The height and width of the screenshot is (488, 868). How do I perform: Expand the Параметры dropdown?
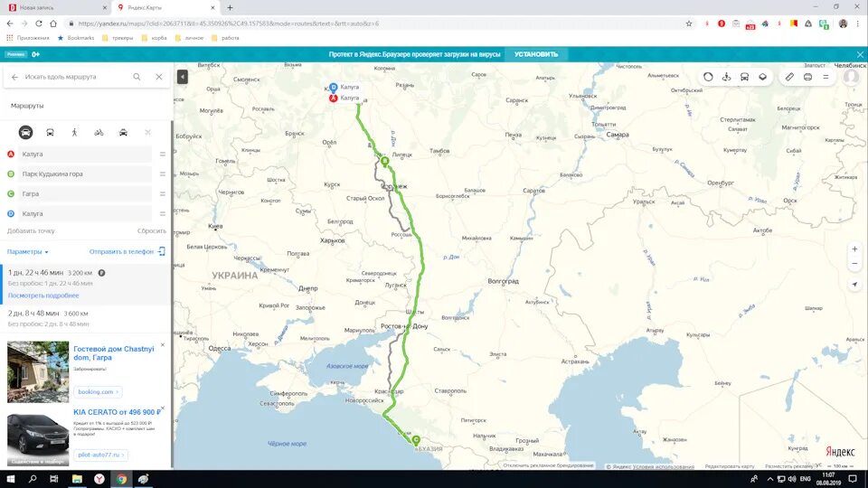[x=28, y=252]
